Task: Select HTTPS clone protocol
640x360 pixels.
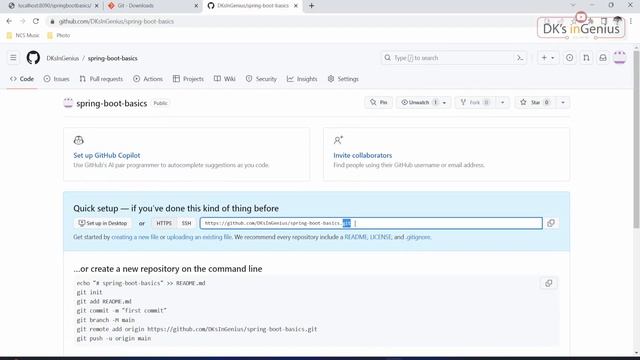Action: 164,223
